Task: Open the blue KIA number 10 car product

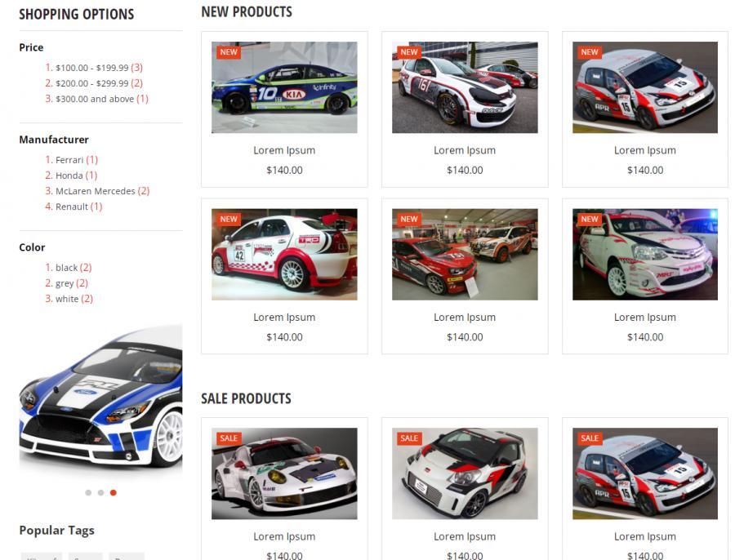Action: (x=284, y=87)
